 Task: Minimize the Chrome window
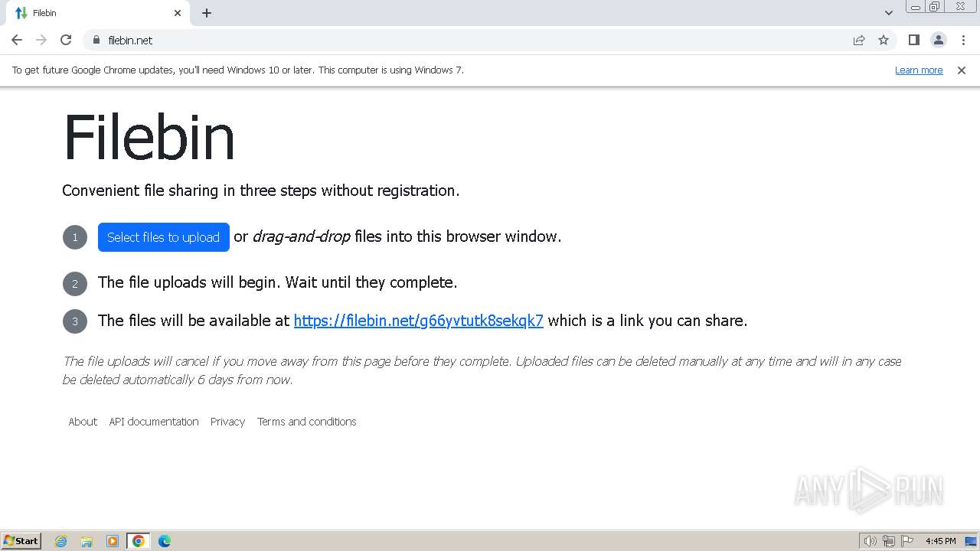pos(916,7)
